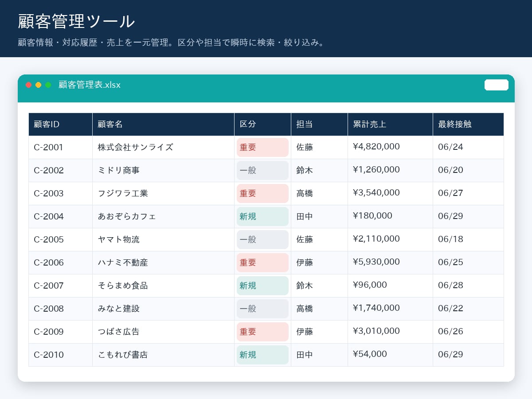Select cell C-2002

point(61,171)
